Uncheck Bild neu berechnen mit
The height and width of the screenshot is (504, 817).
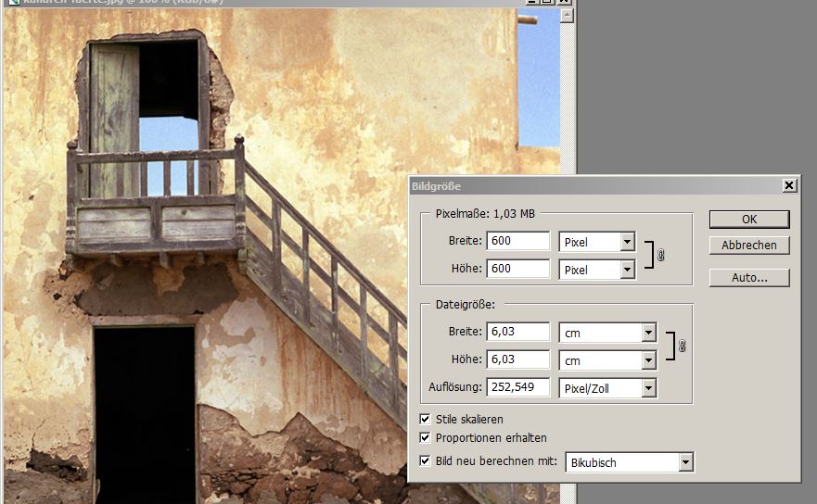pyautogui.click(x=426, y=460)
